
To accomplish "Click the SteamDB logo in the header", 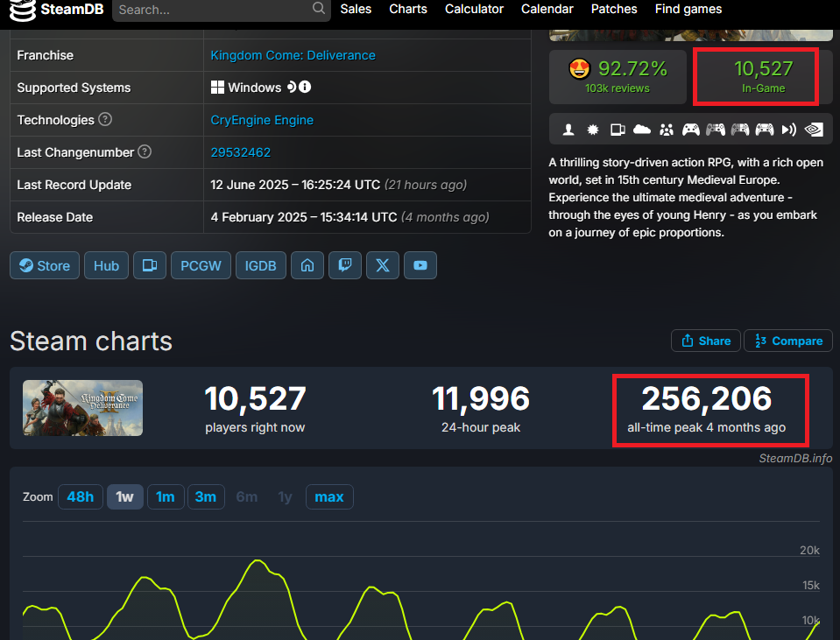I will [x=56, y=10].
